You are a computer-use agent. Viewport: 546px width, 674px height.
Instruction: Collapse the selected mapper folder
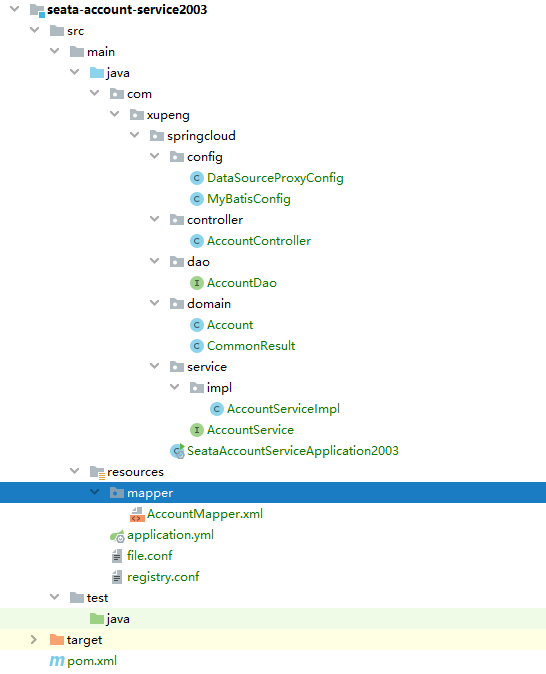point(95,492)
